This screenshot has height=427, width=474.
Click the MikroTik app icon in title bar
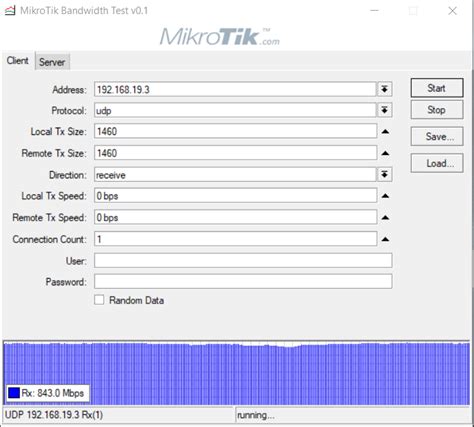pos(10,11)
